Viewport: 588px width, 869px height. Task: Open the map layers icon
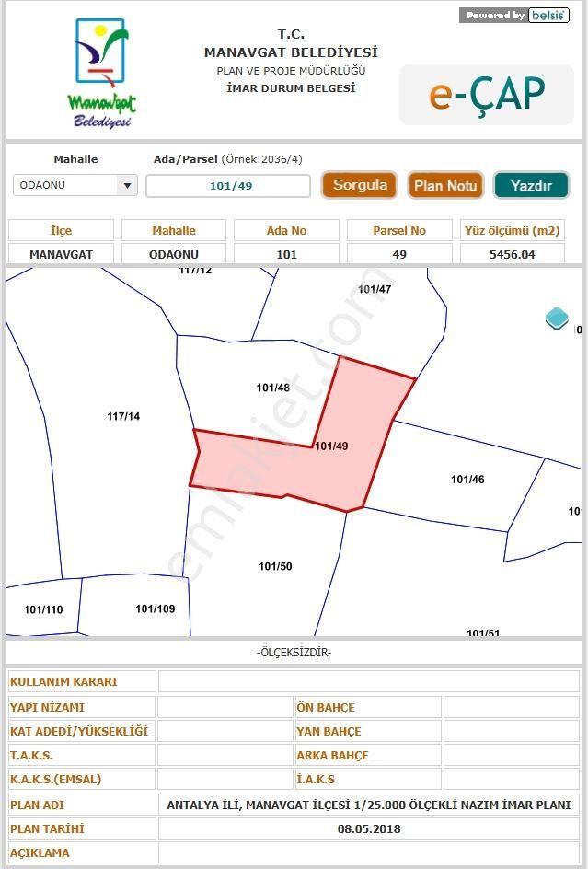pyautogui.click(x=557, y=319)
